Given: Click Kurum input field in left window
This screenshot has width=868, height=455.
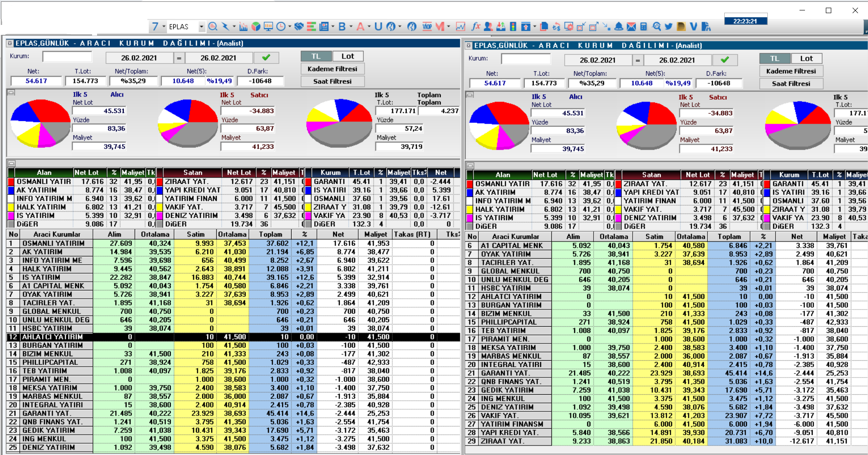Looking at the screenshot, I should [x=67, y=57].
